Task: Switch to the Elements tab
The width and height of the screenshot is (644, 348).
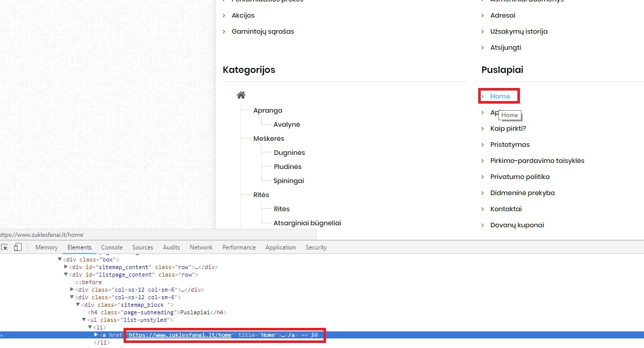Action: (x=79, y=247)
